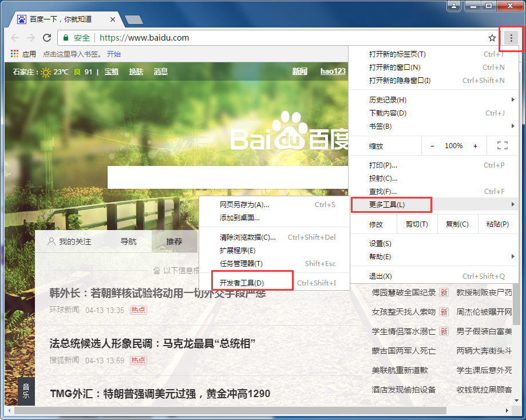Click the back navigation arrow
526x420 pixels.
pyautogui.click(x=15, y=38)
